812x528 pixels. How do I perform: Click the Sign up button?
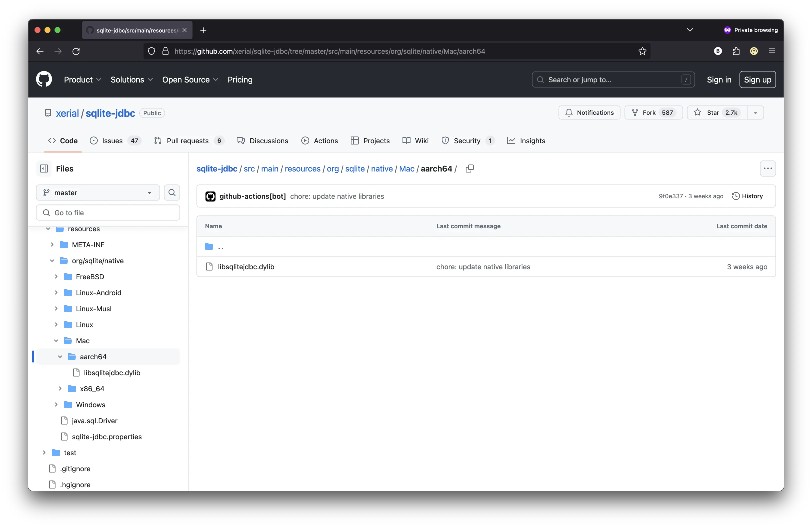point(757,79)
